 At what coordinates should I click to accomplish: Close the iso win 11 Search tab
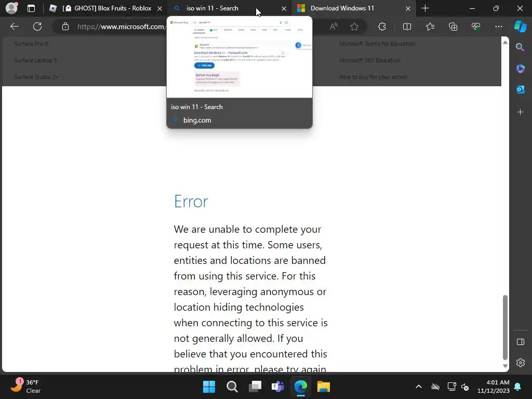(x=284, y=8)
